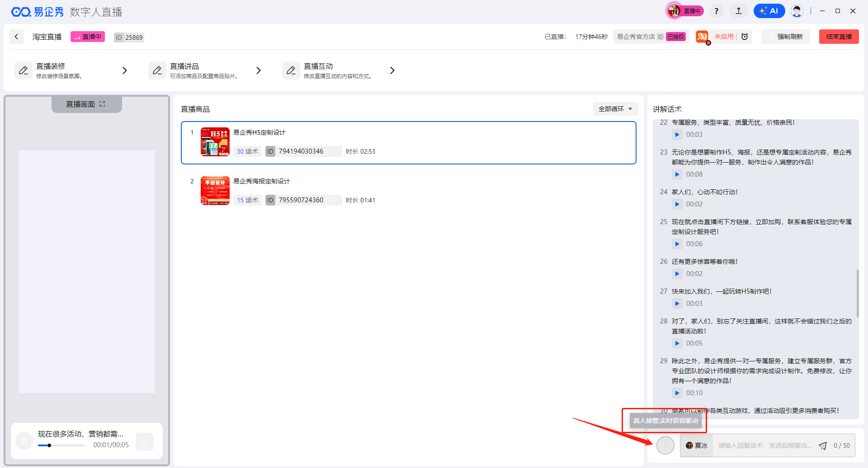
Task: Click the 17分钟46秒 elapsed time text
Action: point(591,37)
